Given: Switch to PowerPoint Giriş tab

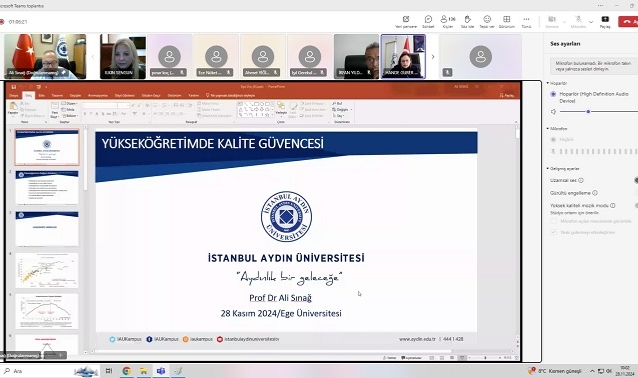Looking at the screenshot, I should point(28,96).
